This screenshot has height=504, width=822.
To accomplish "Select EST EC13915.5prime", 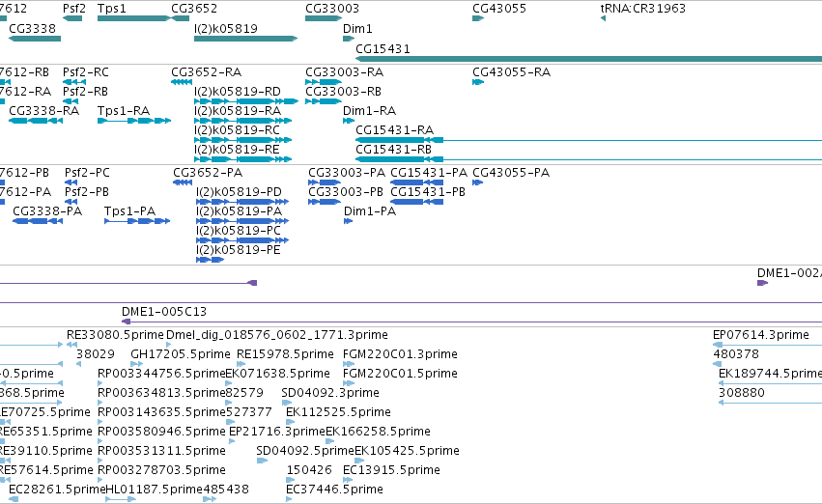I will [x=391, y=470].
